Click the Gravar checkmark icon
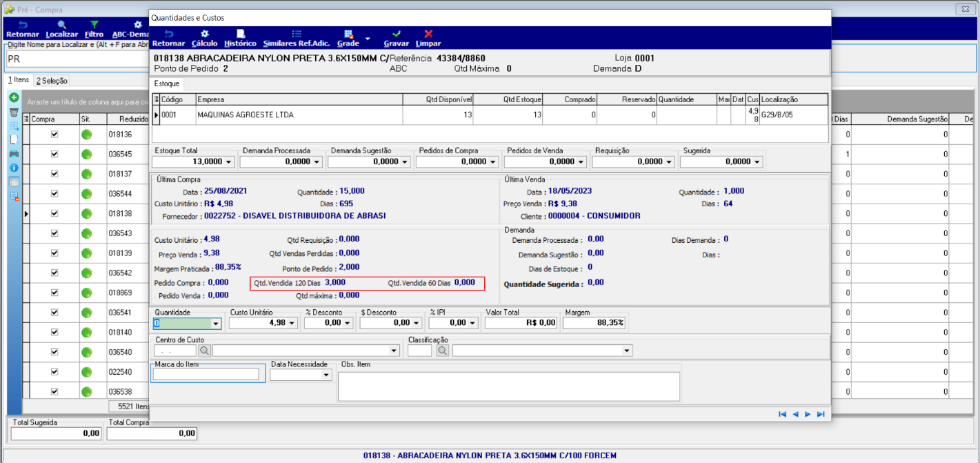 [x=396, y=34]
